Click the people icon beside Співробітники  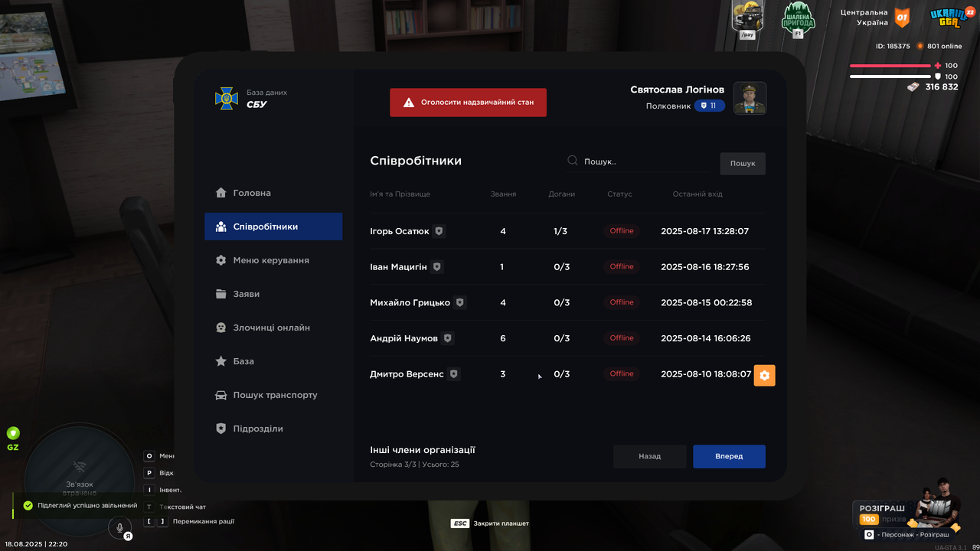[x=221, y=227]
